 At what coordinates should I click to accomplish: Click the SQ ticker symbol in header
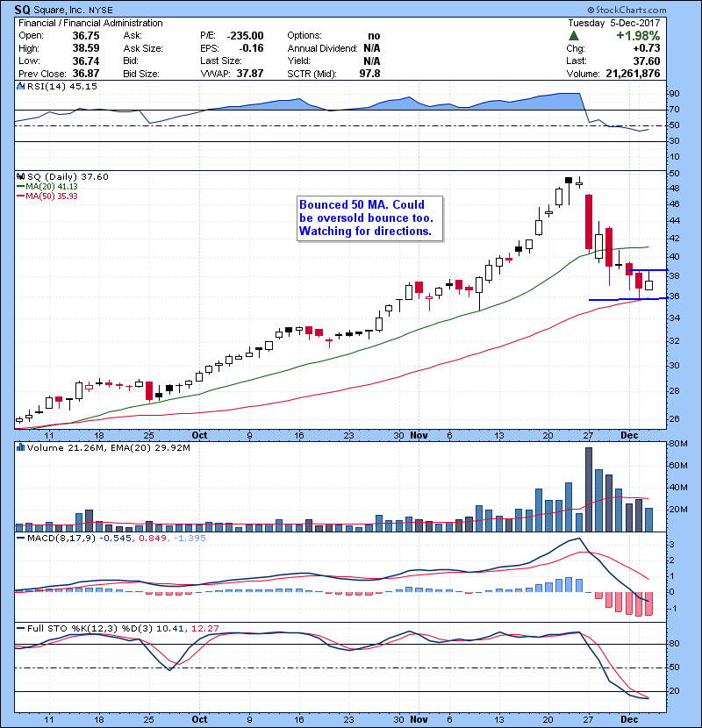22,10
